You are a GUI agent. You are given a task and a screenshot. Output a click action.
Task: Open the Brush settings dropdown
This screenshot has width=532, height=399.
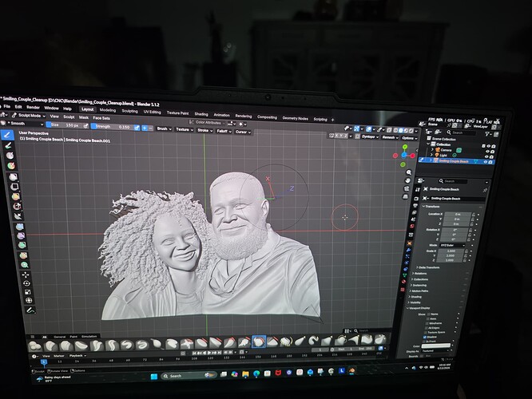pos(165,128)
